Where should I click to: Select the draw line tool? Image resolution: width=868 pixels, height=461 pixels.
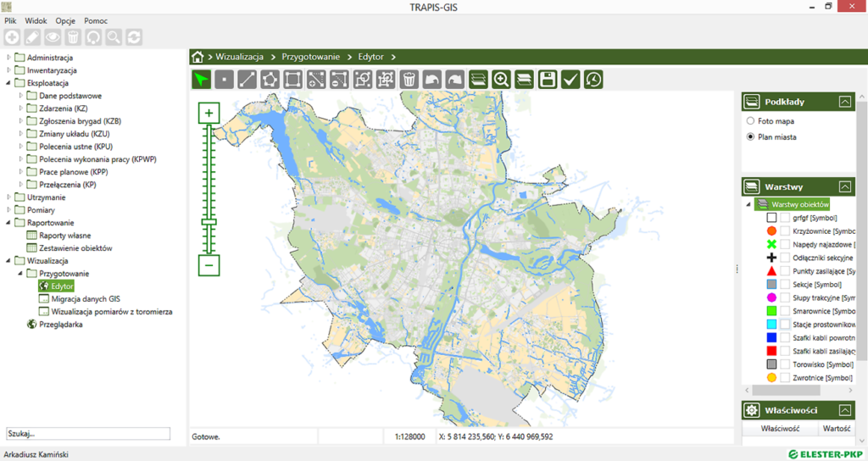click(247, 80)
